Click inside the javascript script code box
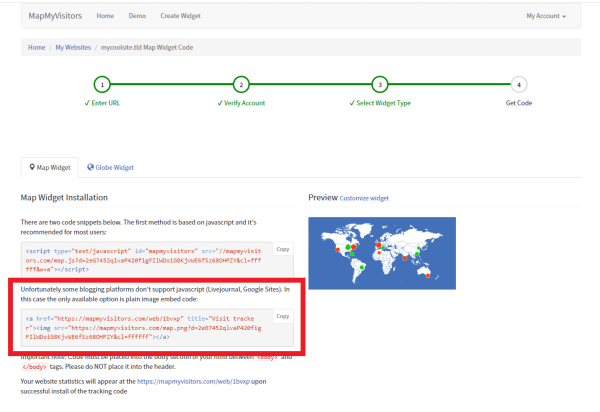Screen dimensions: 600x412 point(157,260)
